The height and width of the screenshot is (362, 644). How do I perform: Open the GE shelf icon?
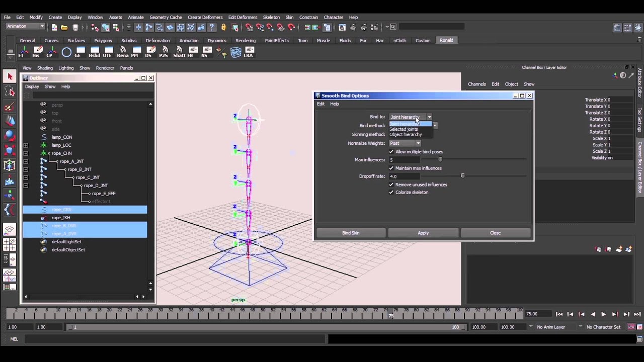coord(79,52)
